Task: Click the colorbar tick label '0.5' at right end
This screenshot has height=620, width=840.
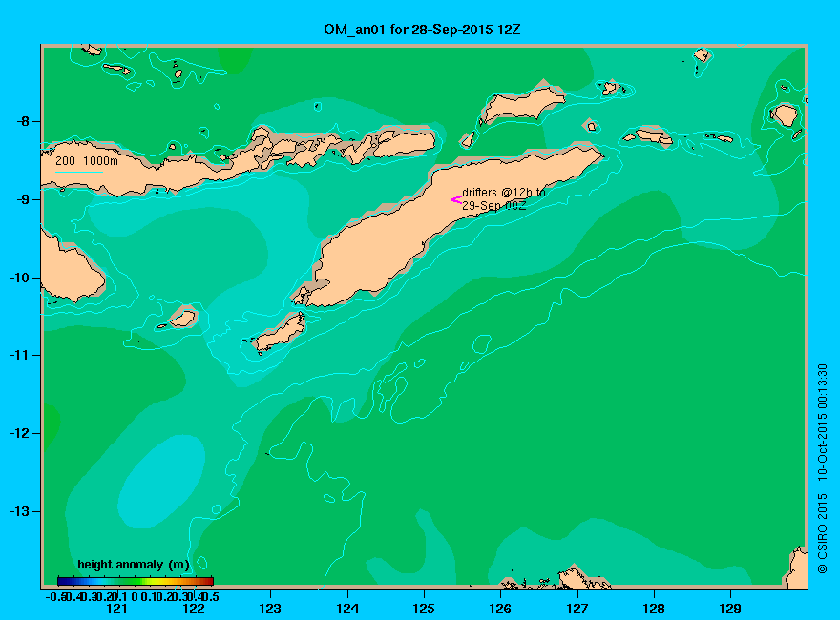Action: coord(212,596)
